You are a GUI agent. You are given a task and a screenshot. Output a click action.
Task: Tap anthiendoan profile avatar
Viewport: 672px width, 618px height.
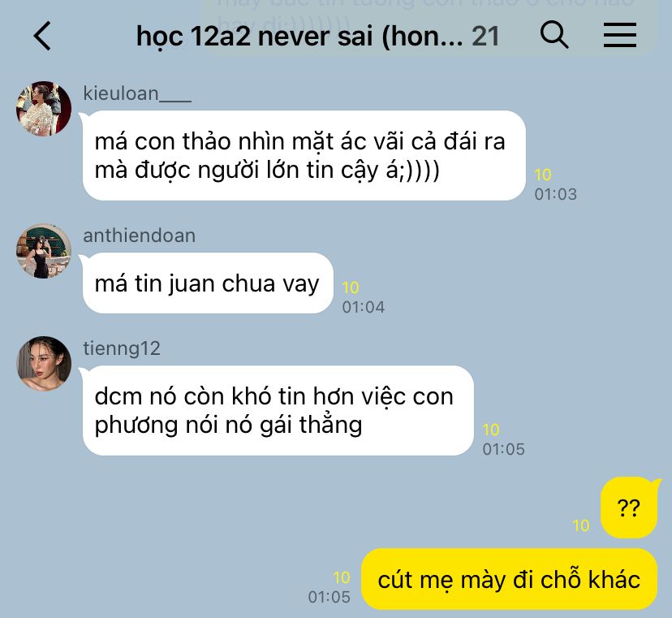pyautogui.click(x=44, y=251)
